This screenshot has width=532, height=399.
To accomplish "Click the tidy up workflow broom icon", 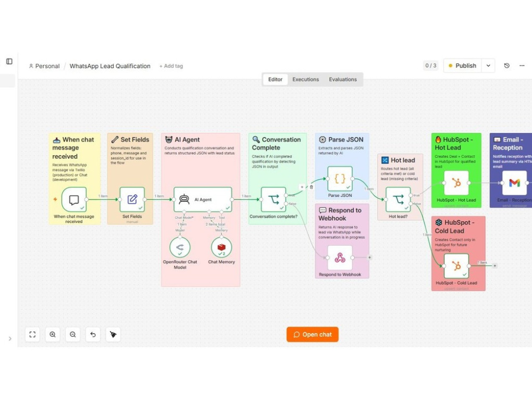I will [x=113, y=335].
